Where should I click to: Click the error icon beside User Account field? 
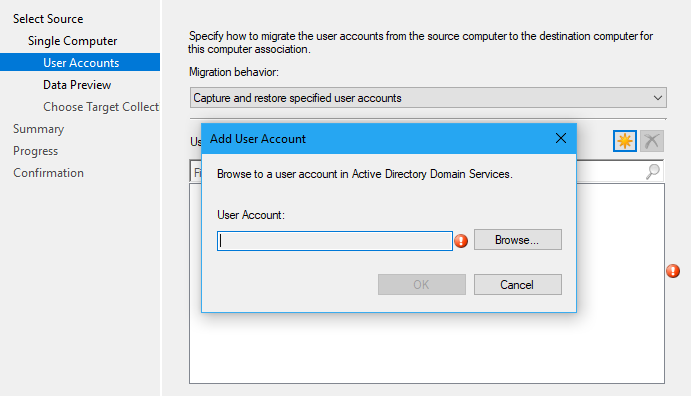pyautogui.click(x=461, y=241)
